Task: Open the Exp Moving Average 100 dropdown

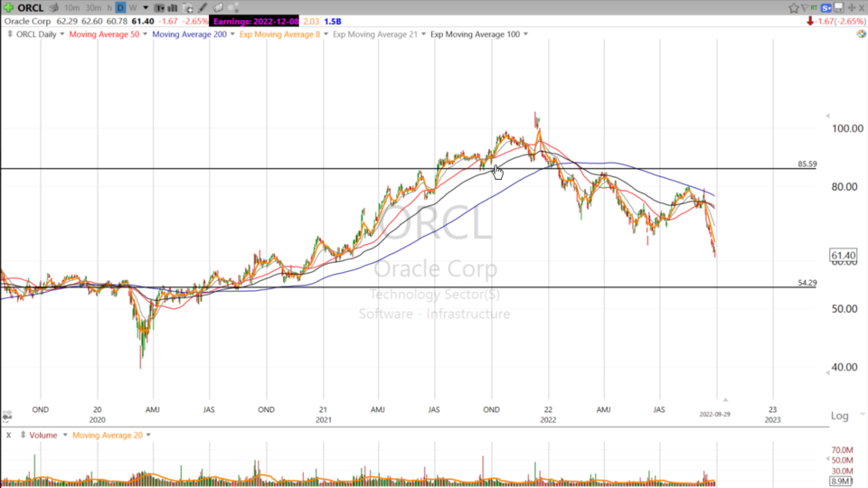Action: pos(526,34)
